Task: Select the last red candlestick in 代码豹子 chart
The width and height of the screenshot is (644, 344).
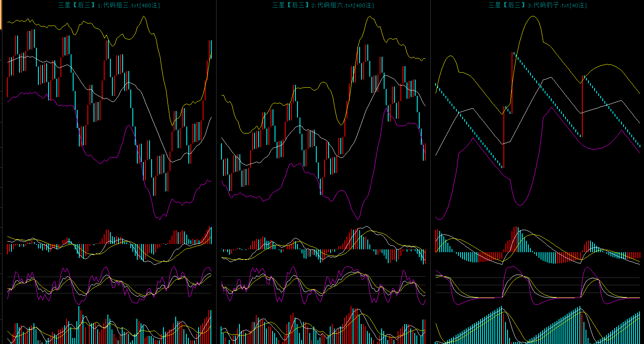Action: coord(582,105)
